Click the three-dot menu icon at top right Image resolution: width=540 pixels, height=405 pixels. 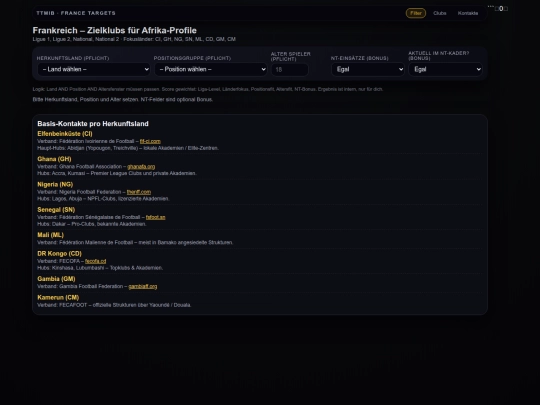(491, 7)
